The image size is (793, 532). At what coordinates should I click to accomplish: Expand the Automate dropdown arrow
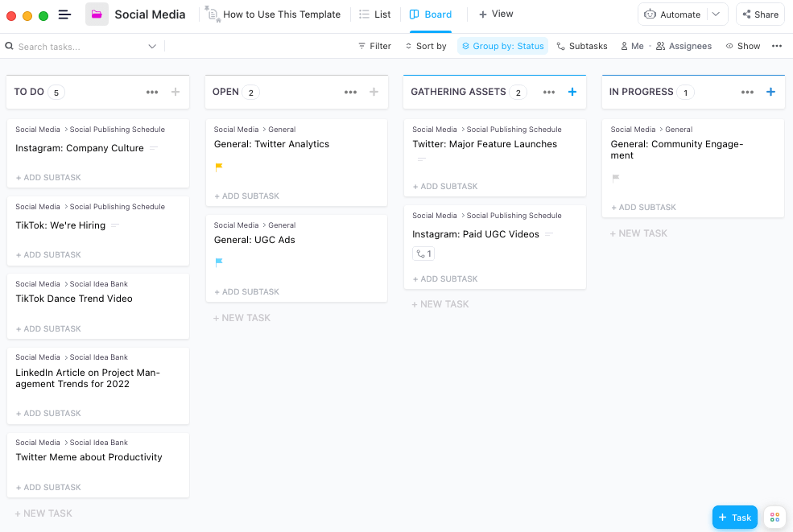[x=716, y=14]
